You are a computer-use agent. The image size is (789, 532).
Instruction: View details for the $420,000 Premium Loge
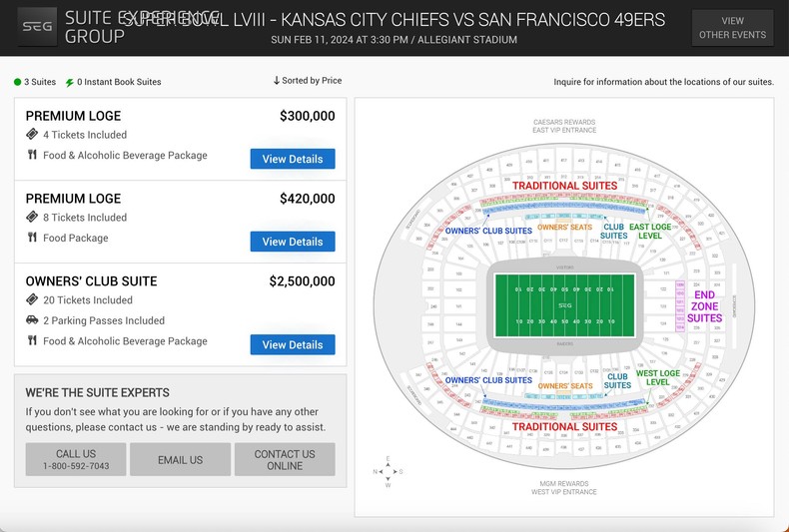pos(293,242)
